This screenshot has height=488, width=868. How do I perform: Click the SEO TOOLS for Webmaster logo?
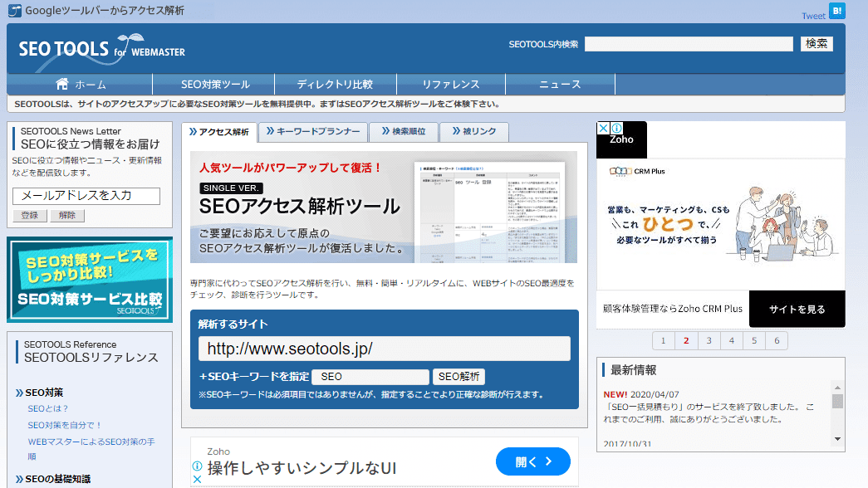102,51
